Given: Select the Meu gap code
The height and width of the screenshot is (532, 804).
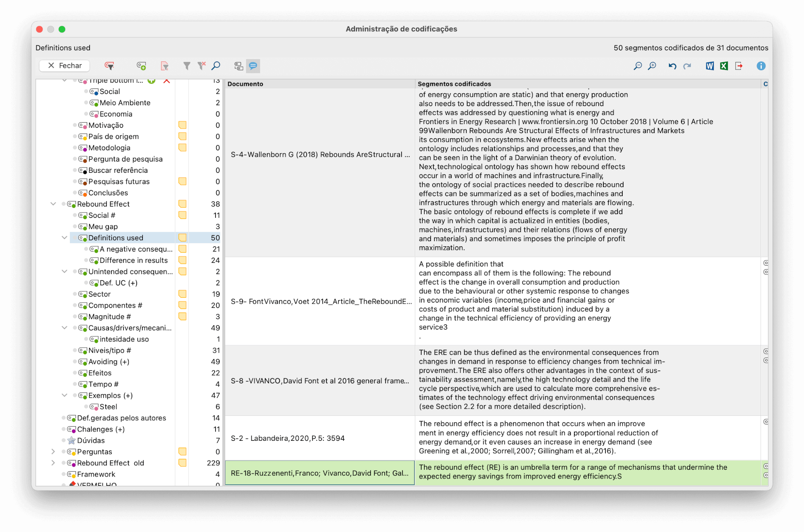Looking at the screenshot, I should tap(103, 226).
